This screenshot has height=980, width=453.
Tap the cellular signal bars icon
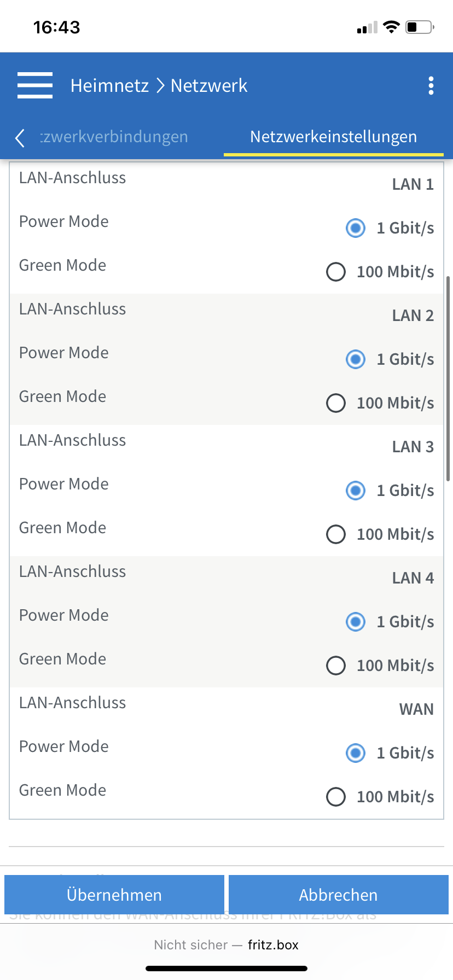click(367, 27)
